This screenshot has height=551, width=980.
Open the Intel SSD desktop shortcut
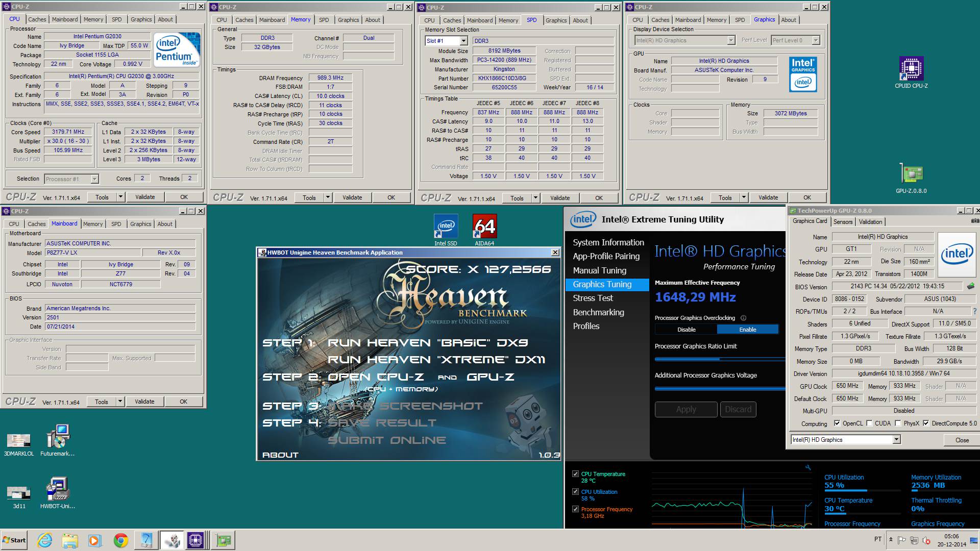pos(446,230)
